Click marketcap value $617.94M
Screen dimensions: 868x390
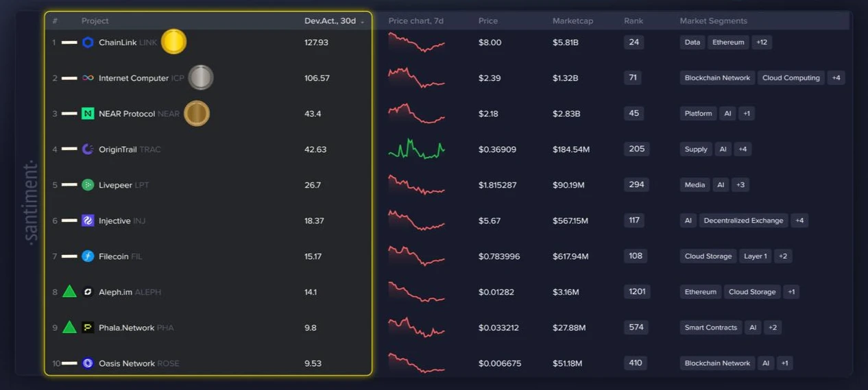(570, 256)
